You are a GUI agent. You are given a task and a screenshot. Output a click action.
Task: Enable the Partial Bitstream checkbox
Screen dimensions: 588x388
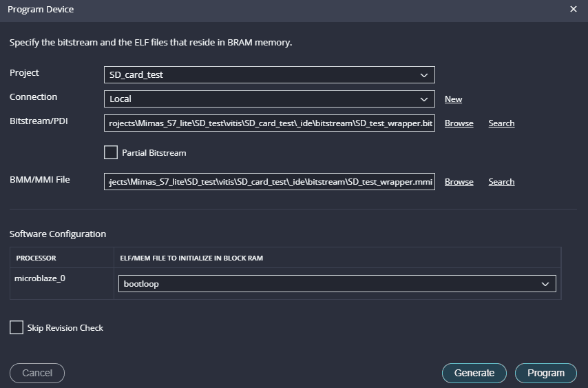point(111,152)
